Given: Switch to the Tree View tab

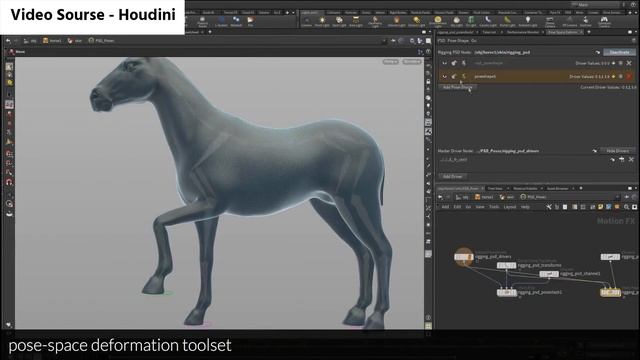Looking at the screenshot, I should coord(495,188).
